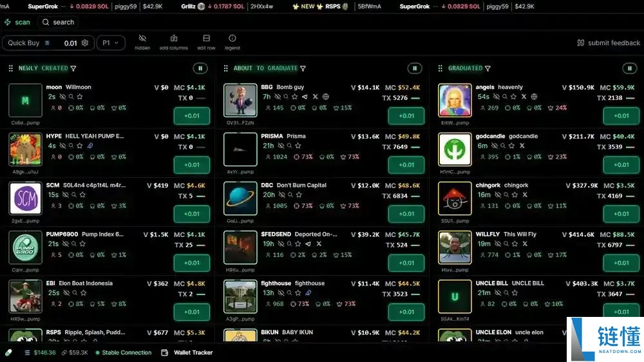Buy 0.01 of BBG Bomb guy
Viewport: 644px width, 362px height.
[x=406, y=116]
